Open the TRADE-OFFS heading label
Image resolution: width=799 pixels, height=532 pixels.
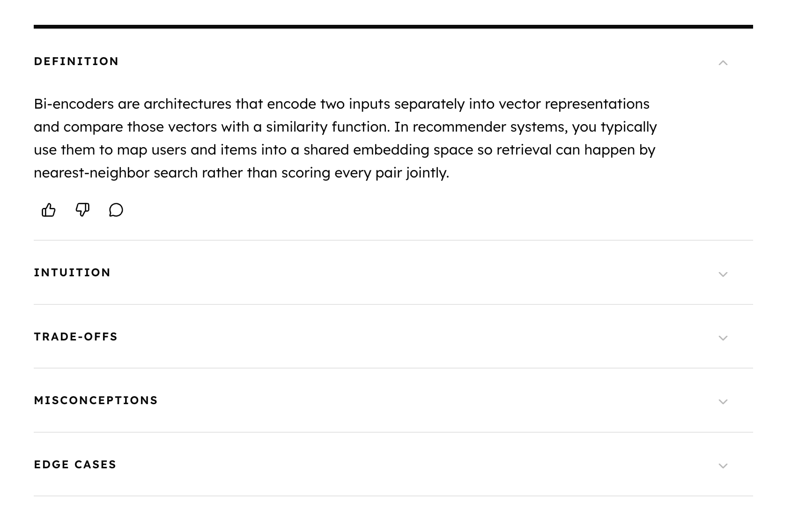[x=76, y=337]
